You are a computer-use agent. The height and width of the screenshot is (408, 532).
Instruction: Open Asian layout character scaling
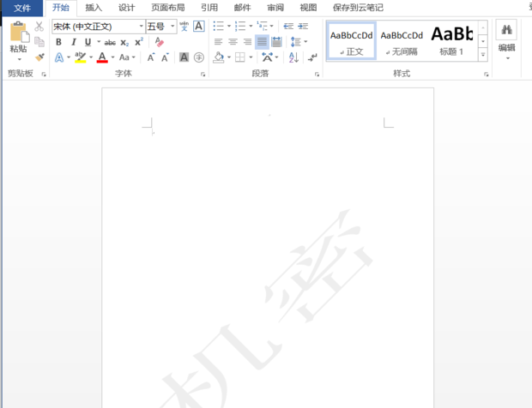tap(268, 57)
